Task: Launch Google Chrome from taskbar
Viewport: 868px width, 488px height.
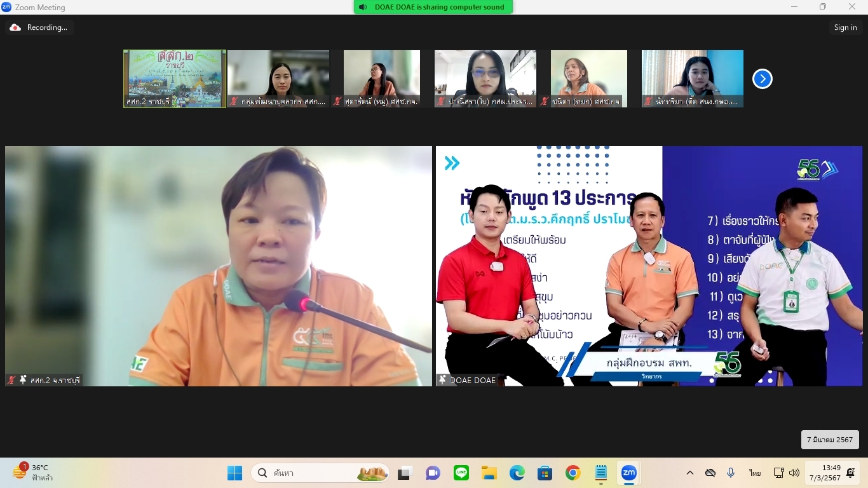Action: [573, 473]
